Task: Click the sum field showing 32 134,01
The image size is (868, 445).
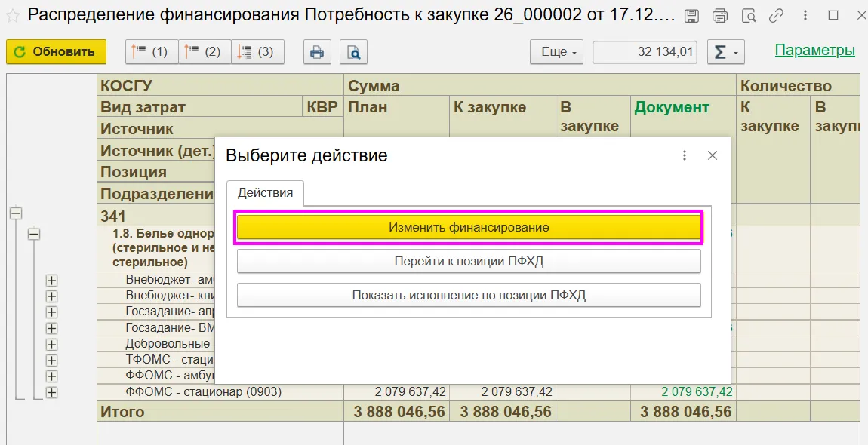Action: pyautogui.click(x=645, y=52)
